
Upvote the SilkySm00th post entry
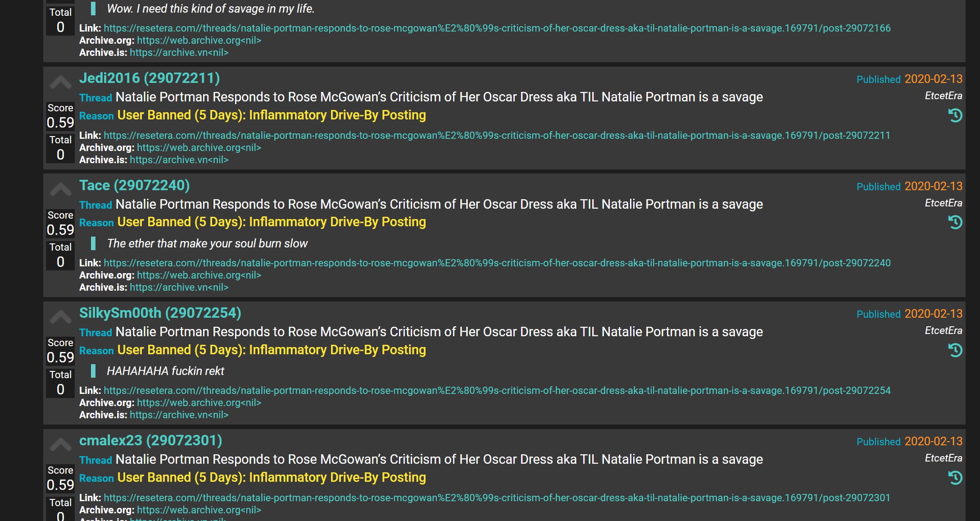60,318
